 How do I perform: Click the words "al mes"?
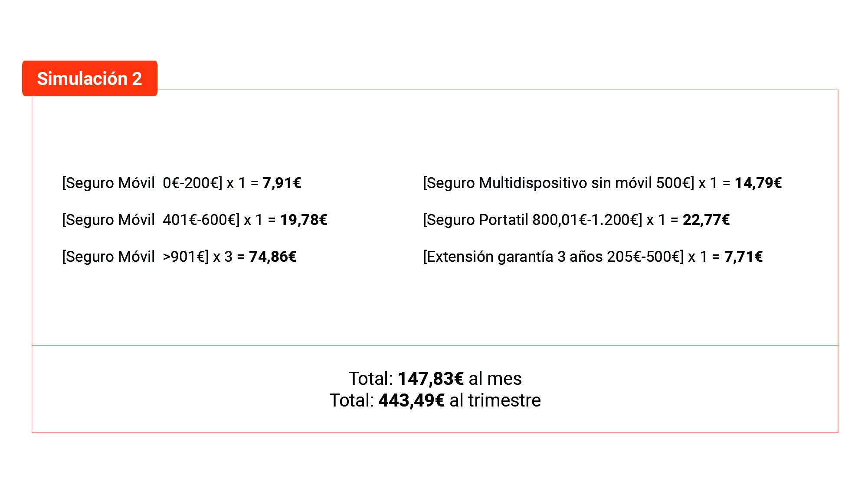click(495, 378)
